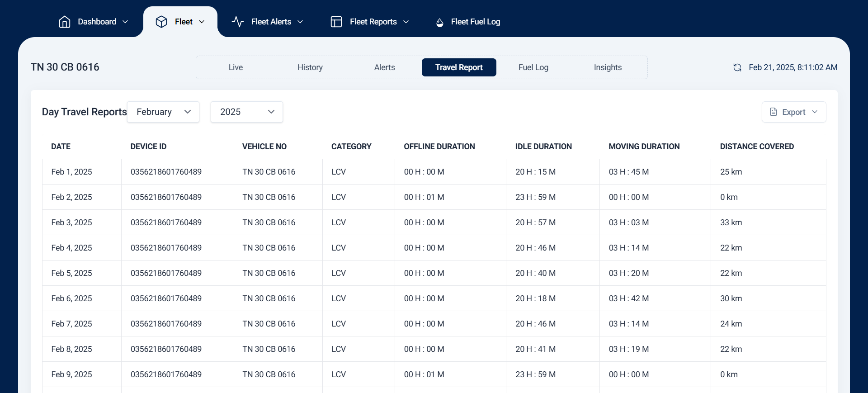The width and height of the screenshot is (868, 393).
Task: View the Insights tab
Action: (x=608, y=67)
